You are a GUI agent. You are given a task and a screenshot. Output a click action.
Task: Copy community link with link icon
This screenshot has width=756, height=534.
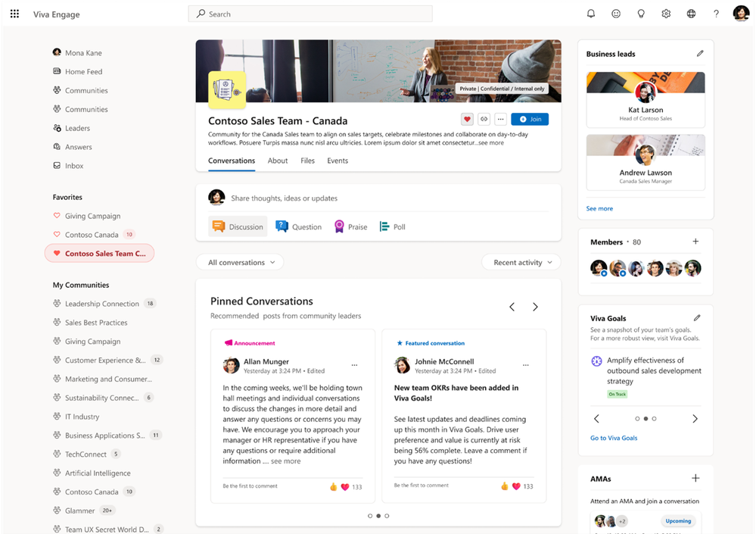[484, 119]
